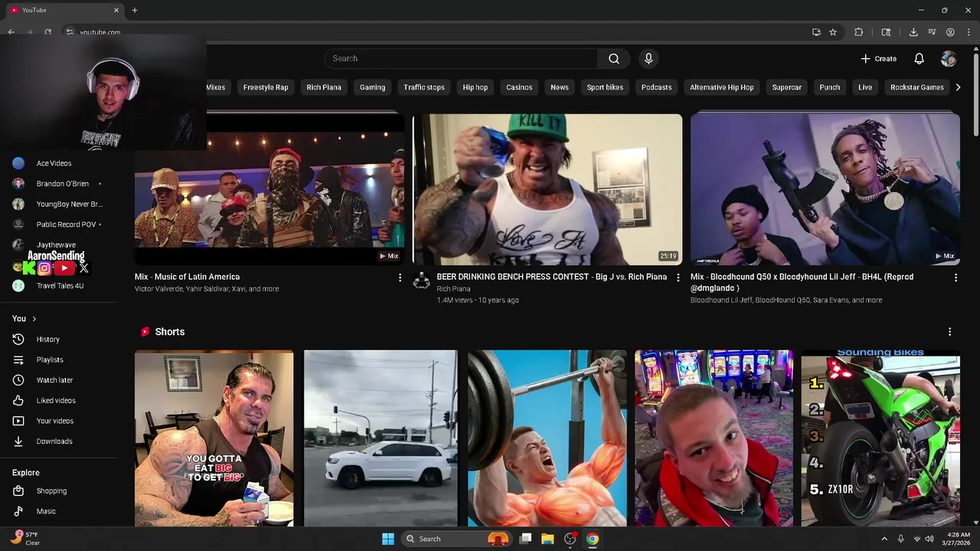Show more filter chips with right arrow

coord(958,87)
